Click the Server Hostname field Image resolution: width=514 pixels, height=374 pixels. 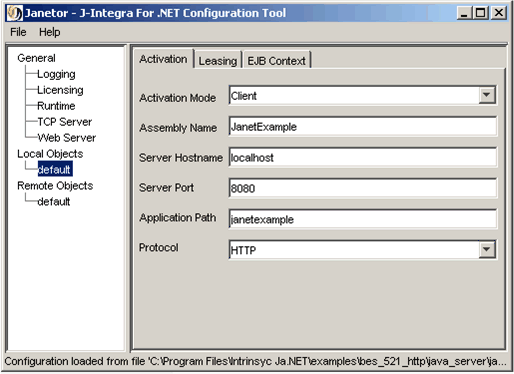click(362, 157)
